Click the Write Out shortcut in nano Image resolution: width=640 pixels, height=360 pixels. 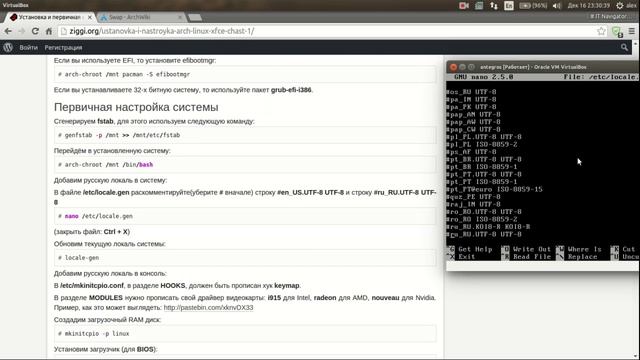(527, 249)
